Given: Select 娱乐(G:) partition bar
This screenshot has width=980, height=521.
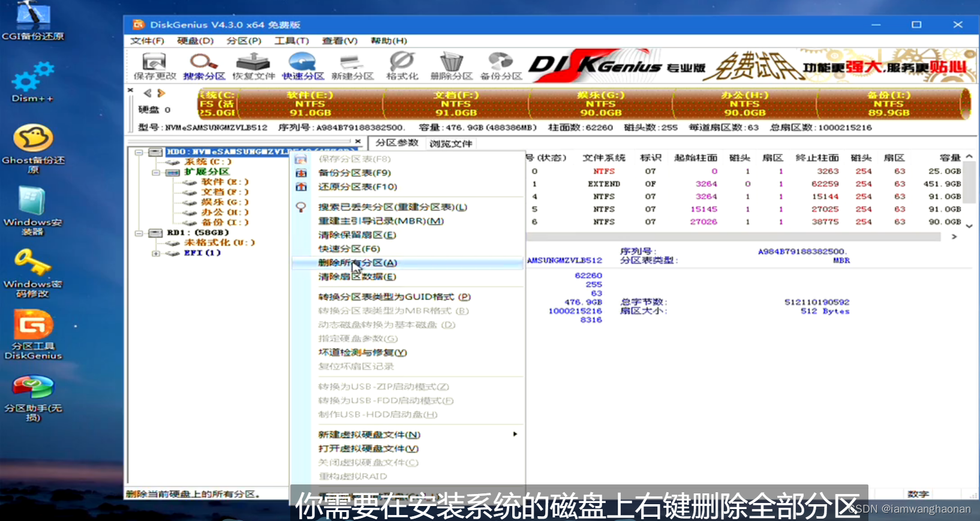Looking at the screenshot, I should (x=600, y=104).
